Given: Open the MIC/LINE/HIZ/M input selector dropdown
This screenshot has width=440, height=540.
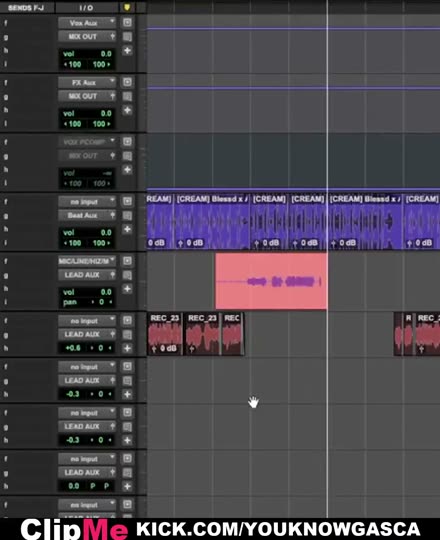Looking at the screenshot, I should click(x=87, y=261).
